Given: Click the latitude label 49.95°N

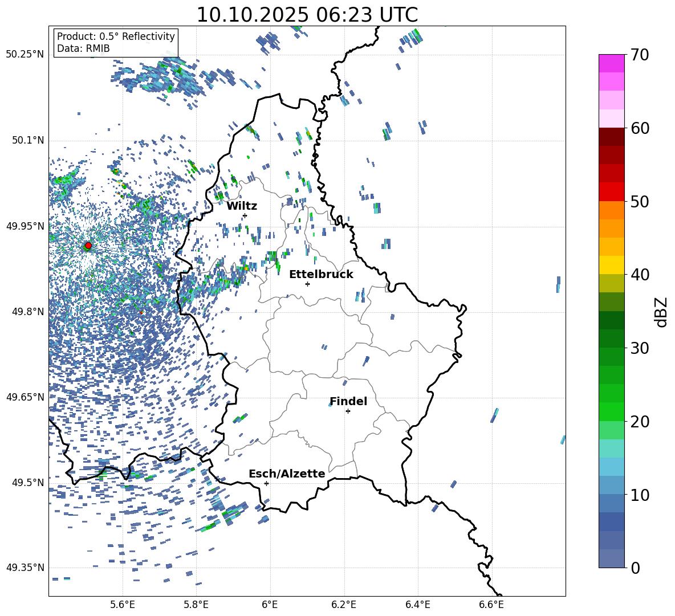Looking at the screenshot, I should pos(25,226).
